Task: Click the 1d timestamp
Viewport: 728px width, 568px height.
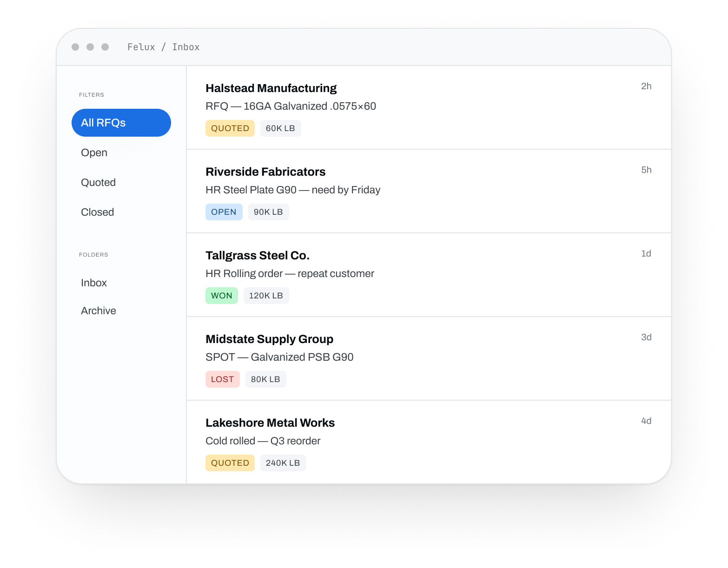Action: 646,253
